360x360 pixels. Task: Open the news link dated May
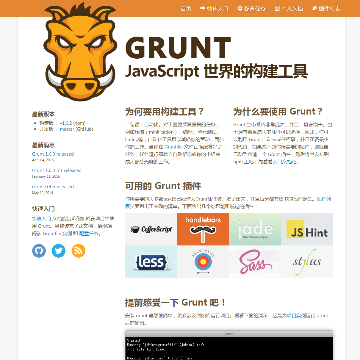click(53, 187)
